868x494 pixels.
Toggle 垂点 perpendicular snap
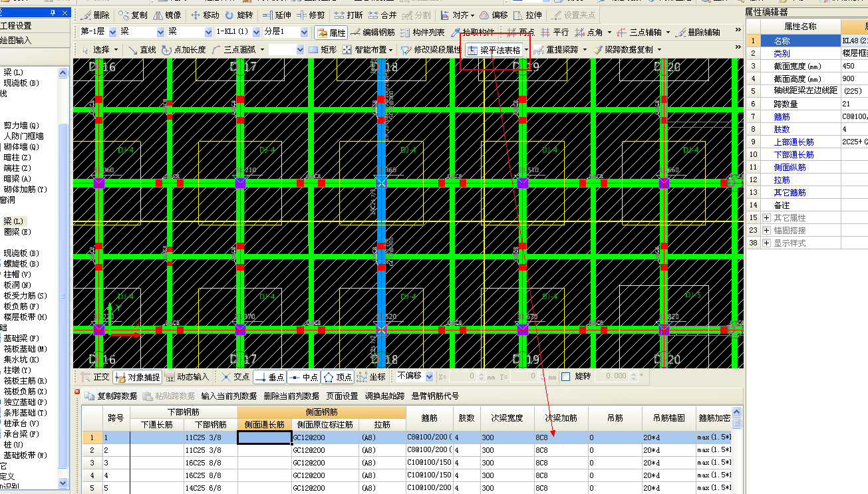(x=270, y=377)
